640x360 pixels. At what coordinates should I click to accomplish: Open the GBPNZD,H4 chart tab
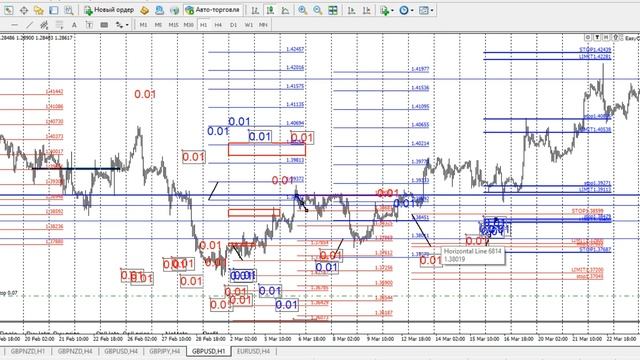click(x=75, y=351)
